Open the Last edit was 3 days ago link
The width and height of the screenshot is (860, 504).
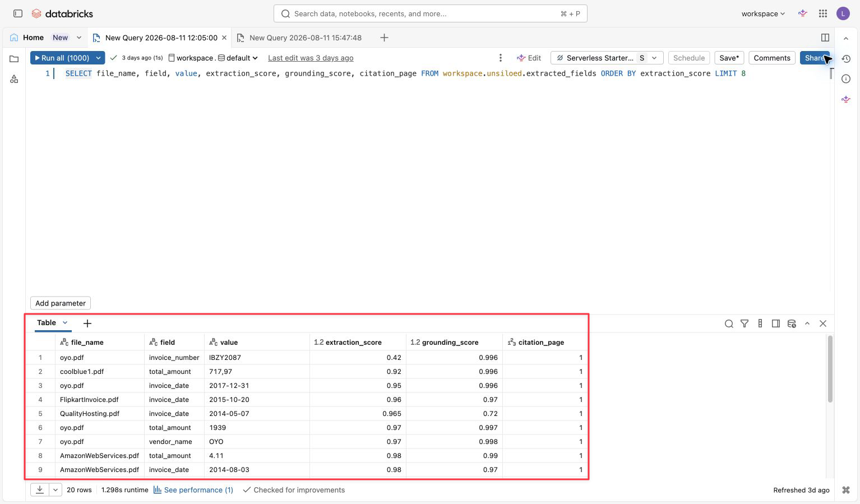click(311, 58)
